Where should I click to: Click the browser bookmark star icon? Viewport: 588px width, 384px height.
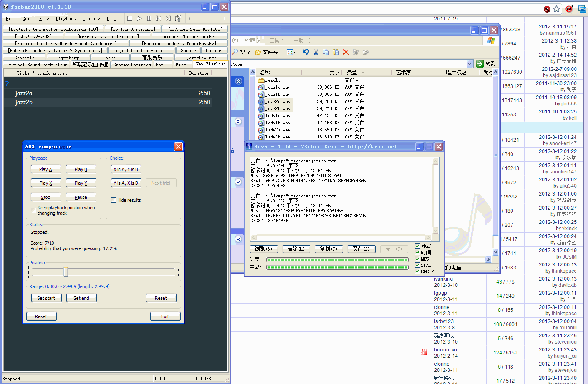(557, 9)
